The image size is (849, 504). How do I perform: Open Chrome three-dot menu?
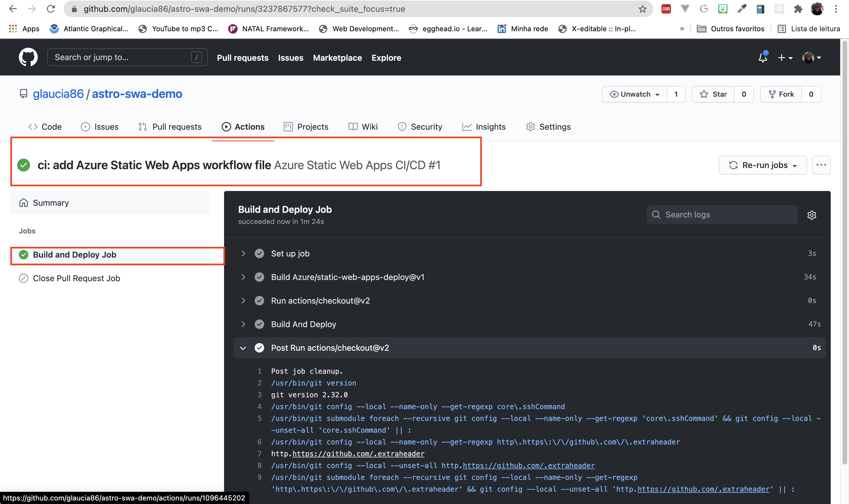coord(836,9)
